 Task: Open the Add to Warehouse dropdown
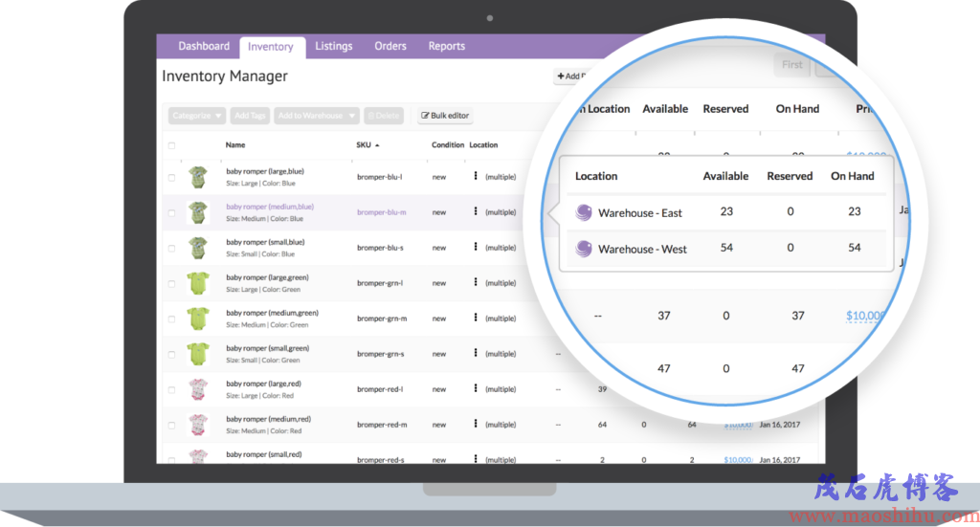tap(316, 116)
